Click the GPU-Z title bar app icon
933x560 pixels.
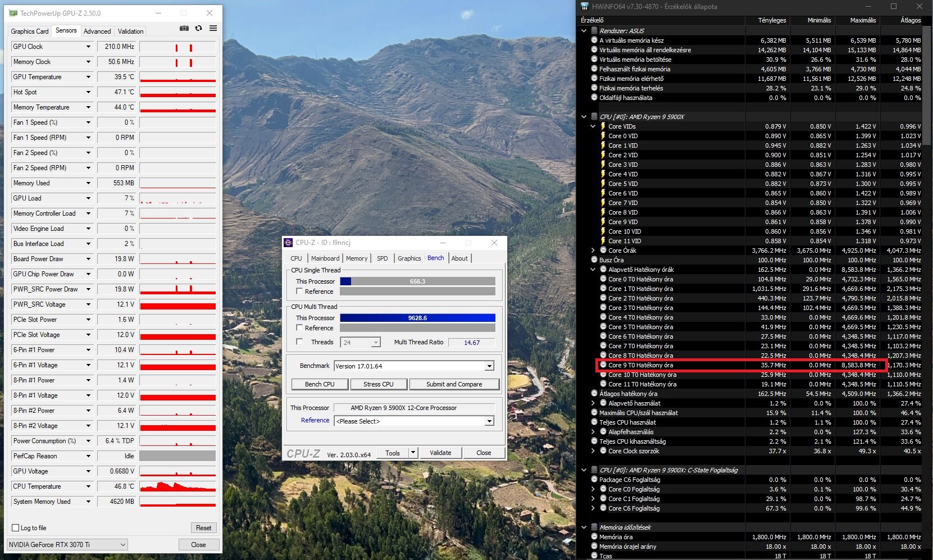coord(13,13)
